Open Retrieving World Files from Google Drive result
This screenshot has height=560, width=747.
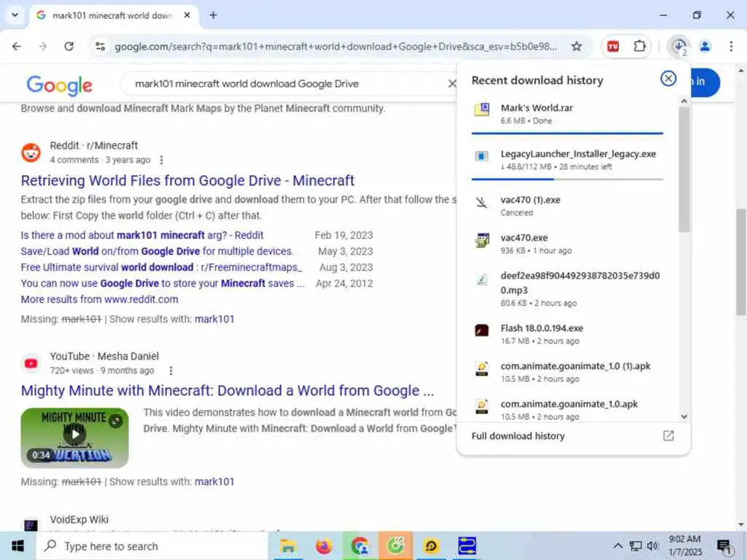point(187,181)
